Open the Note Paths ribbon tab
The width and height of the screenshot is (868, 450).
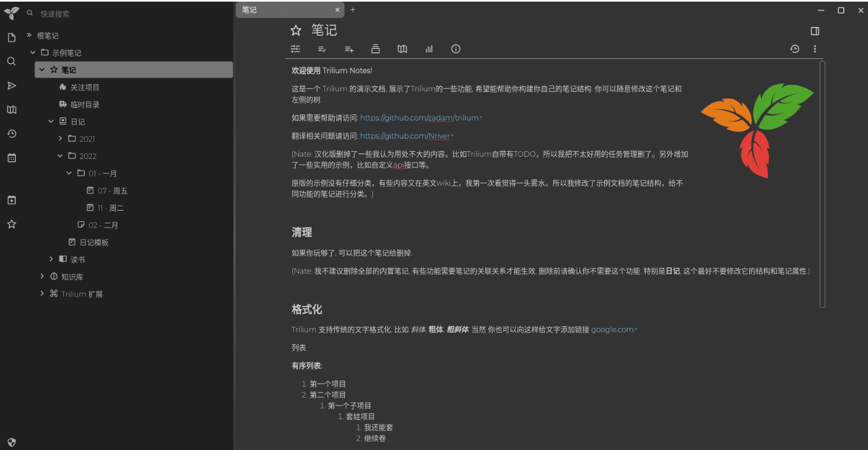(375, 49)
